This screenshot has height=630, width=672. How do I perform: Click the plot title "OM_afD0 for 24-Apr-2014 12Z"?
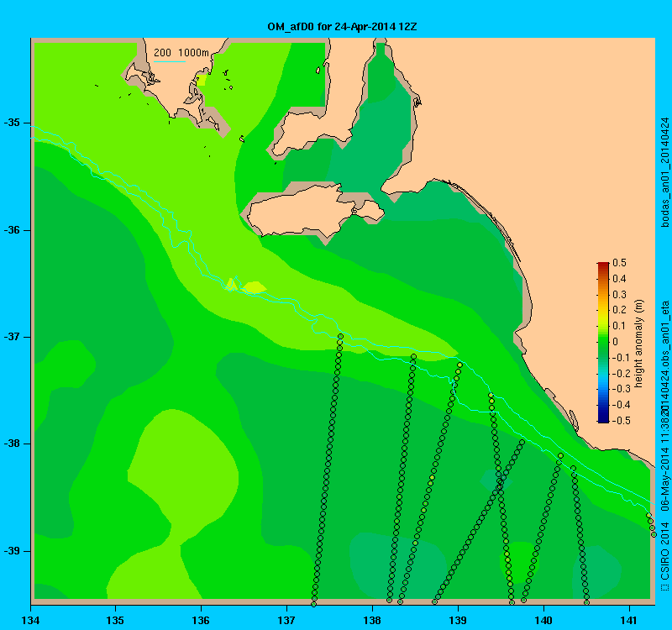tap(342, 27)
